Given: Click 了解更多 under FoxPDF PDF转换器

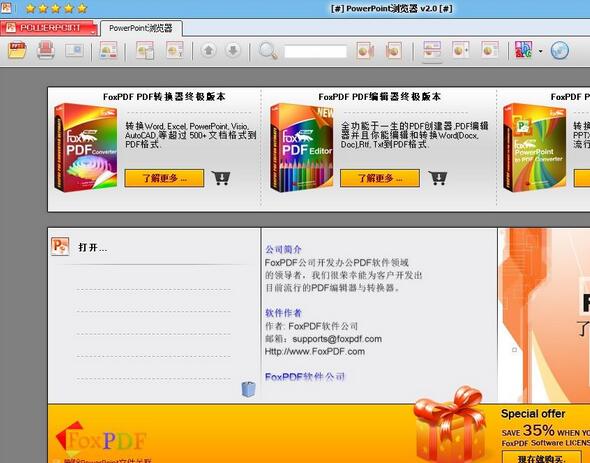Looking at the screenshot, I should pyautogui.click(x=164, y=178).
